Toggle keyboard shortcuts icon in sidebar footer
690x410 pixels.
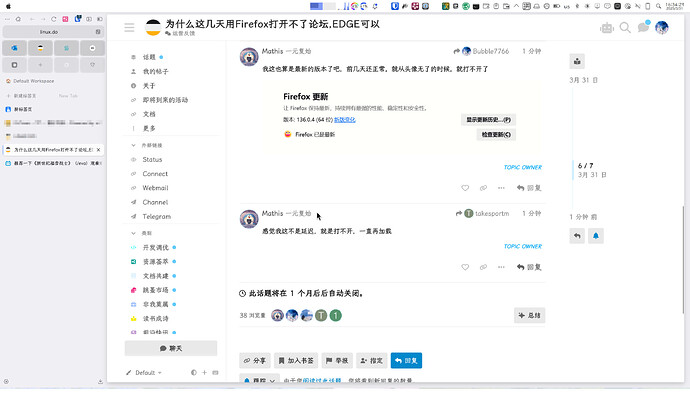(215, 373)
